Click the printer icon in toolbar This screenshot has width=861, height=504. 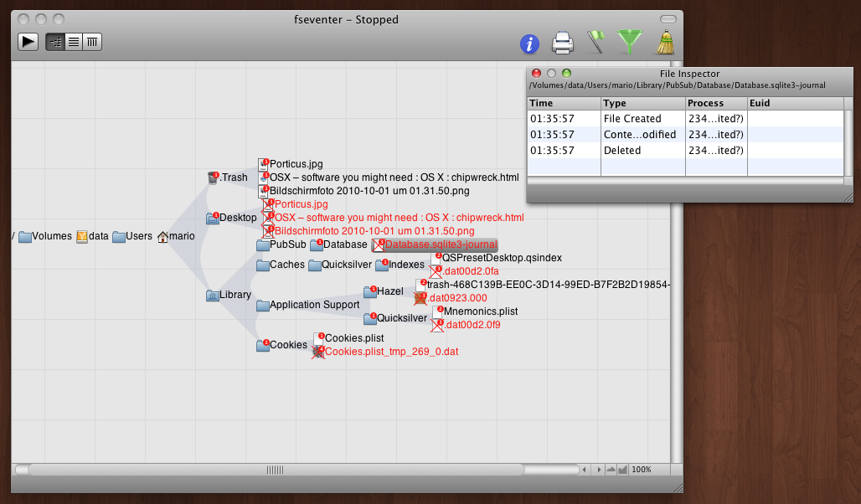click(x=562, y=43)
